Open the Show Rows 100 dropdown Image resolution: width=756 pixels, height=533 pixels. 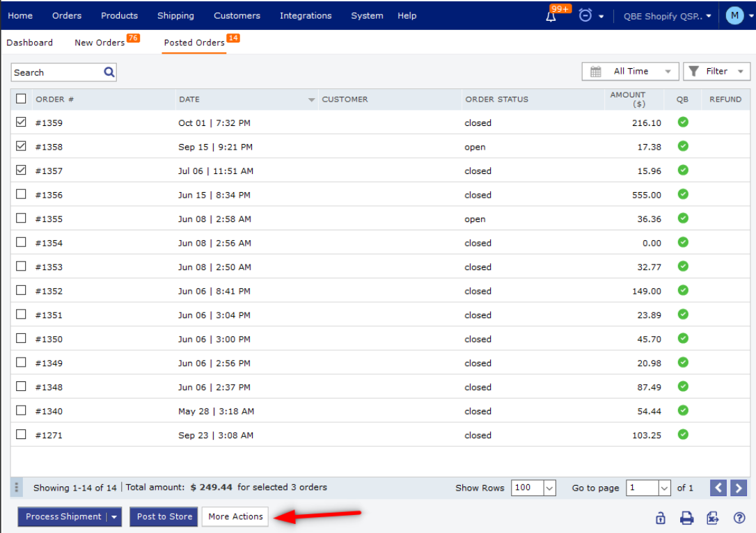pos(533,488)
